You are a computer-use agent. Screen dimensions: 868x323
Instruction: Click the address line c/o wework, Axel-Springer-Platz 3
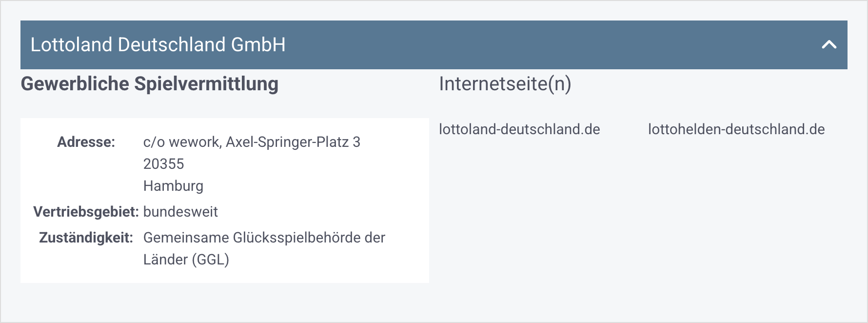click(x=252, y=142)
